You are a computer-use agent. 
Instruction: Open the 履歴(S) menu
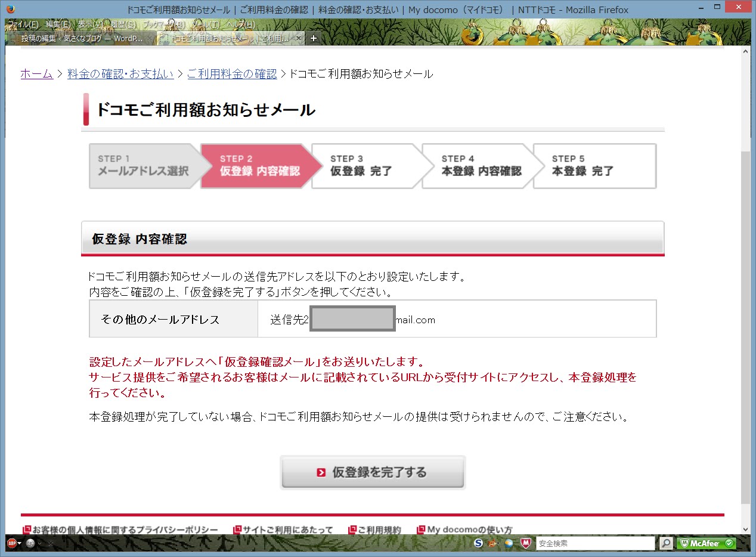coord(123,24)
